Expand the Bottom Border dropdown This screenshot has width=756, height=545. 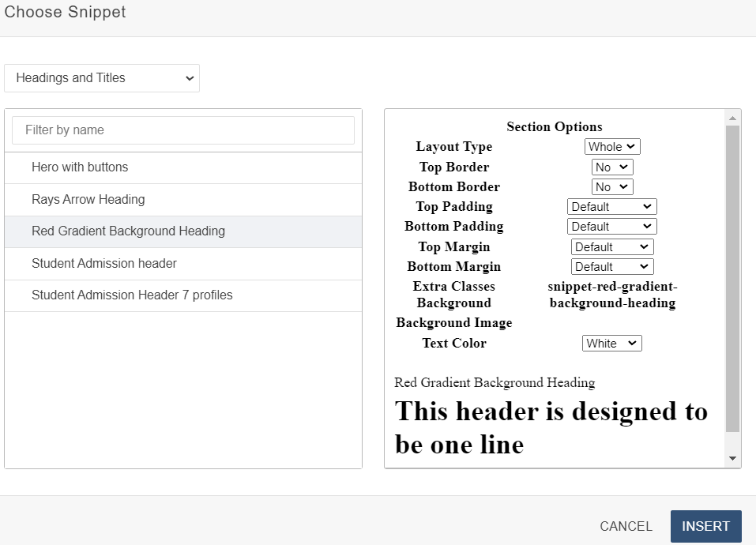tap(612, 187)
